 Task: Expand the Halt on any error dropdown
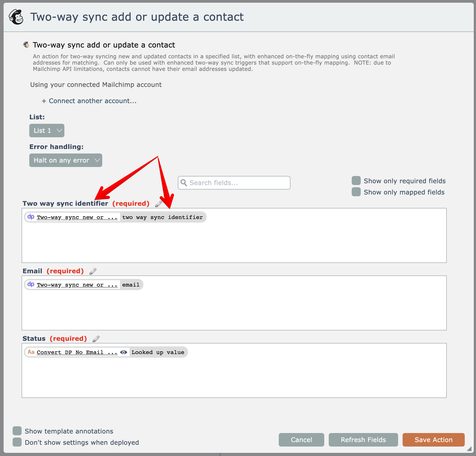(66, 160)
